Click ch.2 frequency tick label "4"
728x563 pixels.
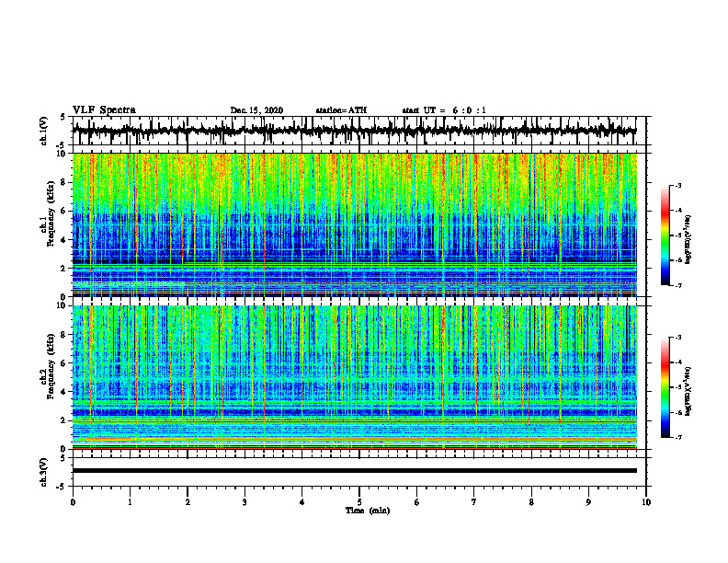[63, 392]
